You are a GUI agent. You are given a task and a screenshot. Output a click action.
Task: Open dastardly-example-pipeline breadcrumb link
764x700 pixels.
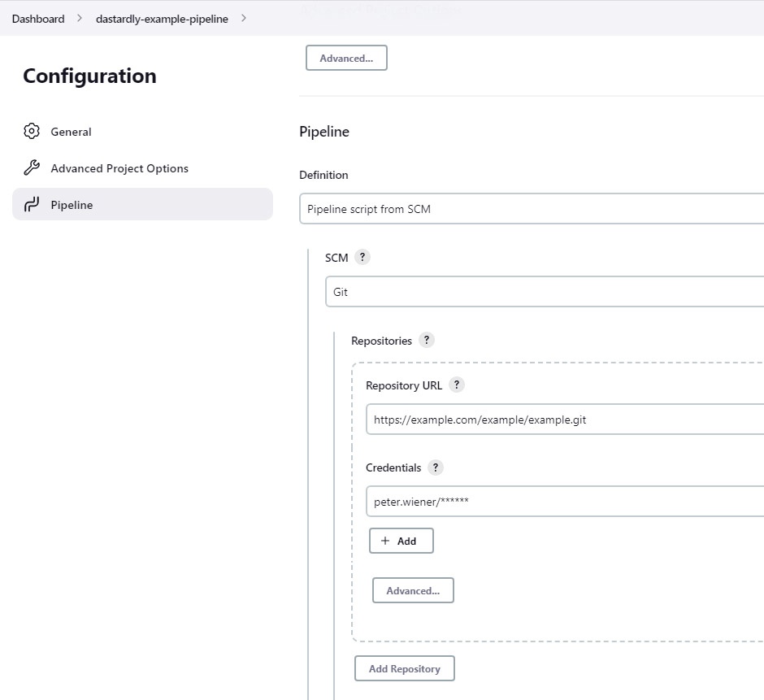tap(162, 19)
